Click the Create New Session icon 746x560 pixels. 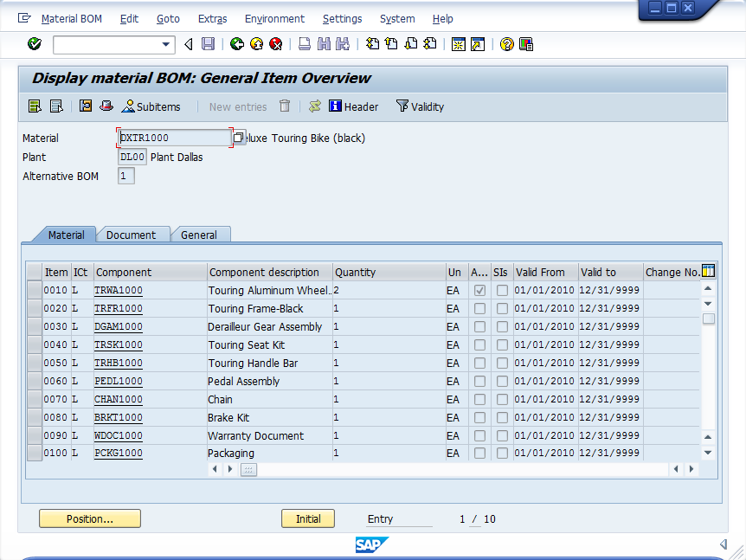coord(459,44)
